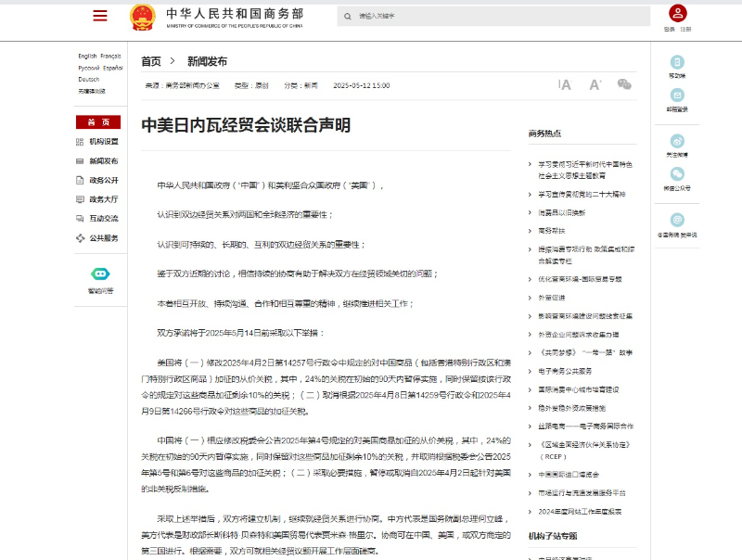Open the 《共同梦想》"一带一路"故事 link
This screenshot has width=742, height=560.
[585, 353]
